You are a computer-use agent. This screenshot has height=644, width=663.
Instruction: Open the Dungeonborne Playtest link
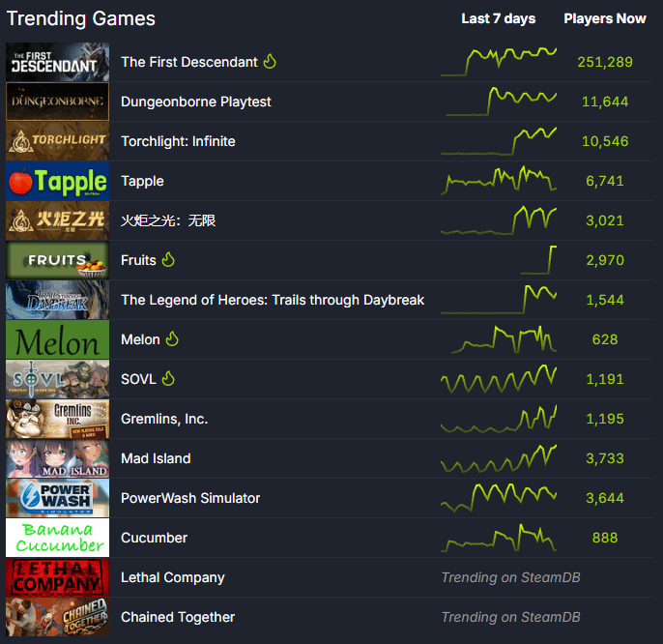pyautogui.click(x=196, y=102)
